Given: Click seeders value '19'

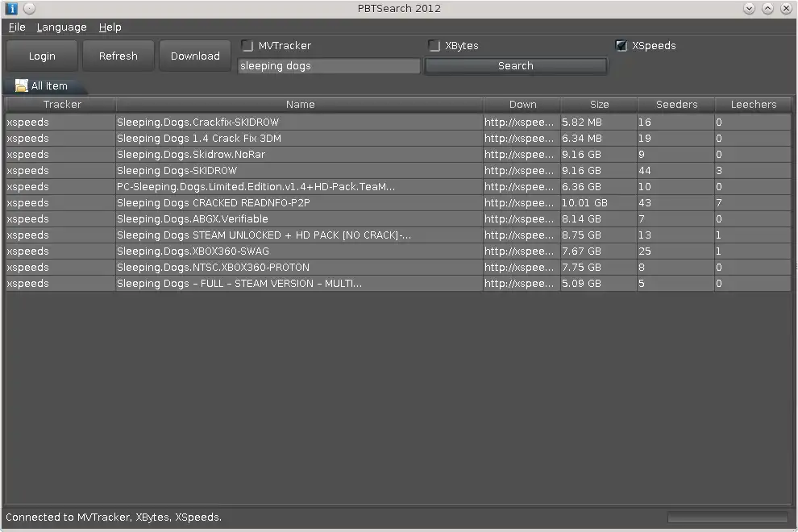Looking at the screenshot, I should click(675, 139).
